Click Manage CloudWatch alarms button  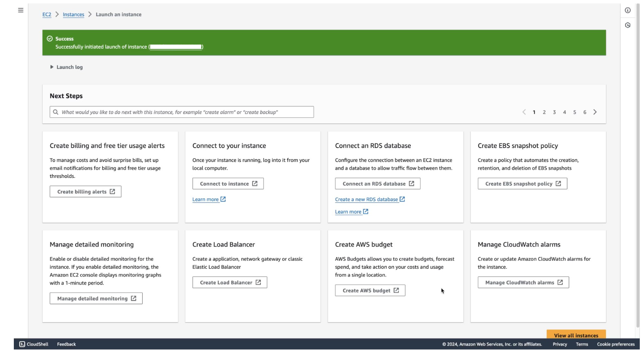point(523,283)
